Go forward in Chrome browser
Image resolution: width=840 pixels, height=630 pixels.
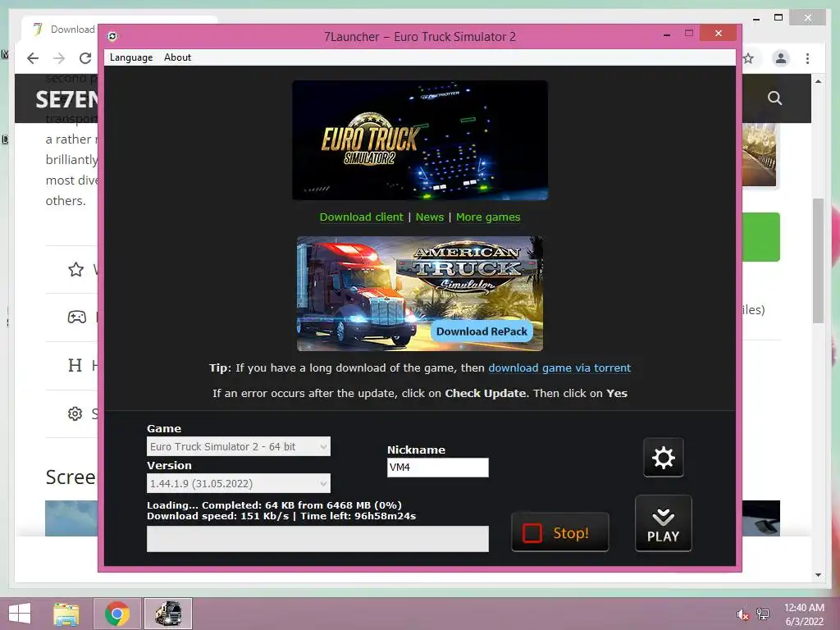pos(59,58)
